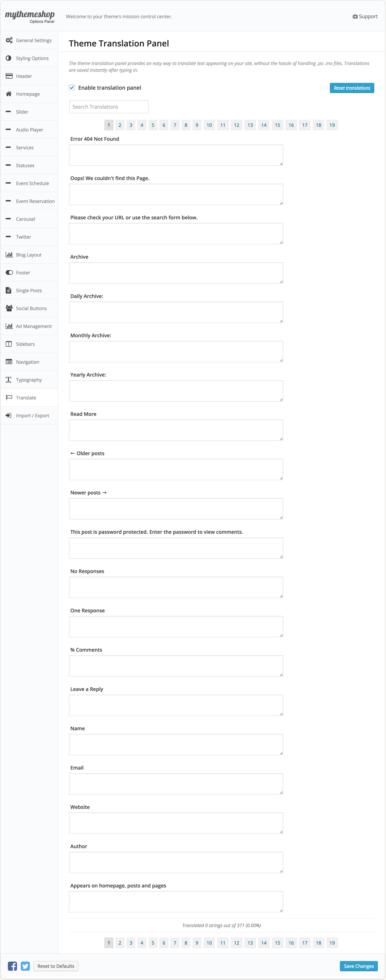This screenshot has height=980, width=386.
Task: Click the Reset to Defaults button
Action: (x=56, y=966)
